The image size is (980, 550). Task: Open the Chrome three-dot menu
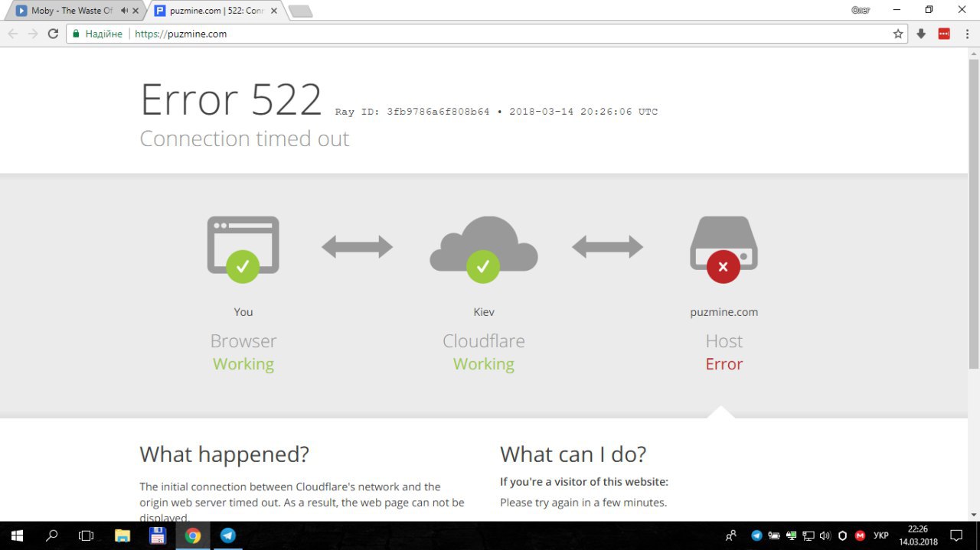965,34
